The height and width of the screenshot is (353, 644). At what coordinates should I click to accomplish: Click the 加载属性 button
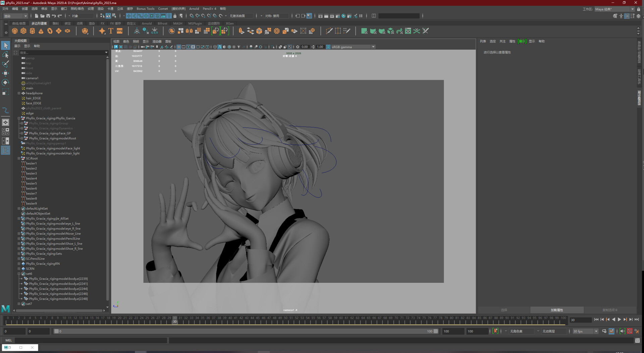coord(557,310)
